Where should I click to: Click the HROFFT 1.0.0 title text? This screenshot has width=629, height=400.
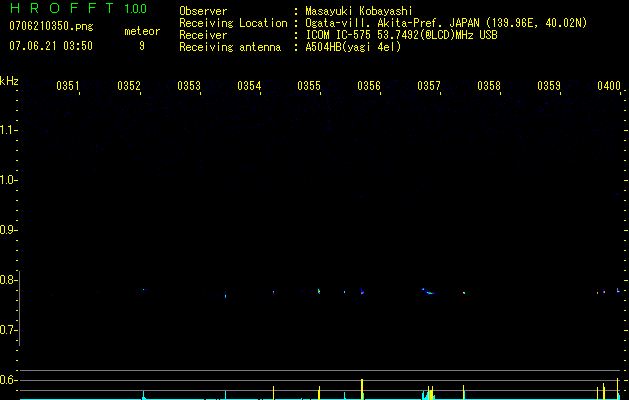coord(78,8)
